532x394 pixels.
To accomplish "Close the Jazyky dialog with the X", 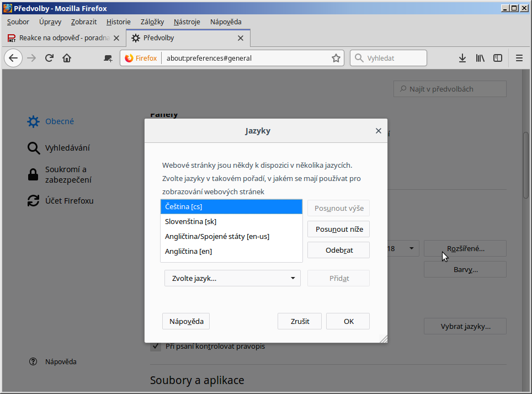I will [379, 131].
